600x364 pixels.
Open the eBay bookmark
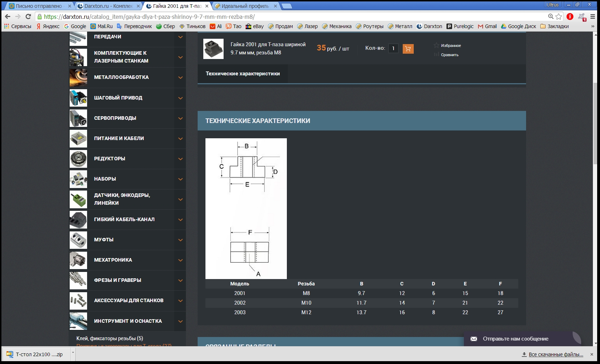point(255,26)
